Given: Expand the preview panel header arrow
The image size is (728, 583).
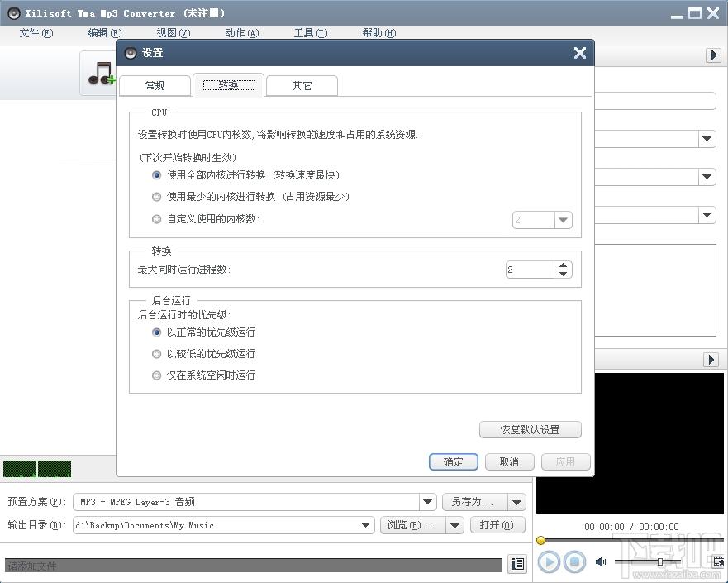Looking at the screenshot, I should click(711, 360).
